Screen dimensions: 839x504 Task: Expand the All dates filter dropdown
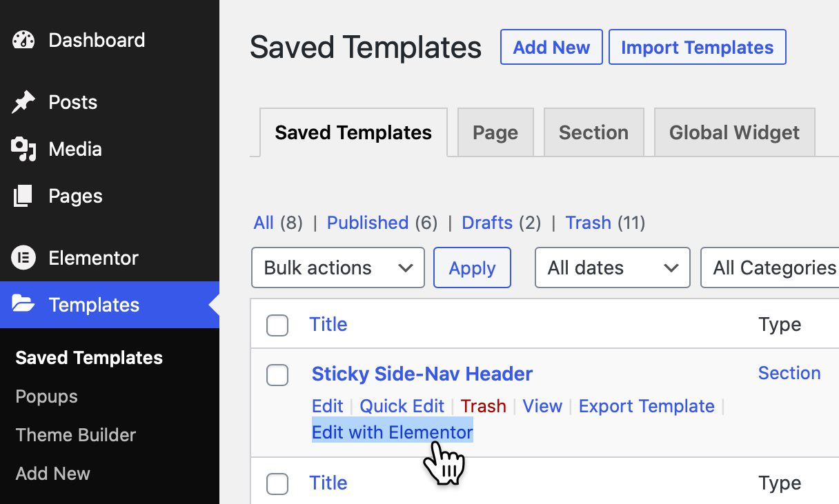[x=612, y=268]
